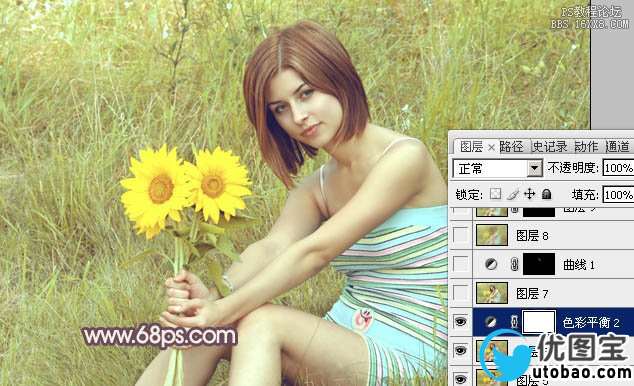Toggle eye of bottom-most visible layer row
Screen dimensions: 634x386
(460, 379)
